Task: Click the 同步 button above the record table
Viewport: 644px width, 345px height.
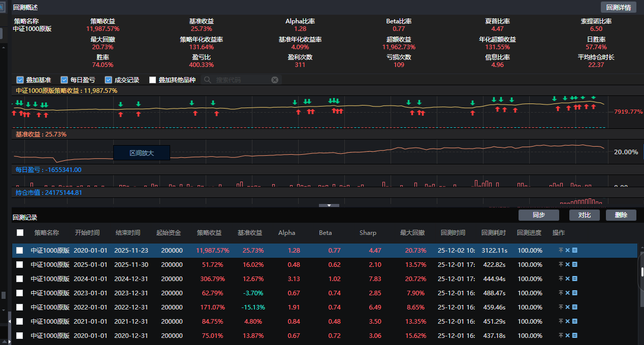Action: click(x=538, y=215)
